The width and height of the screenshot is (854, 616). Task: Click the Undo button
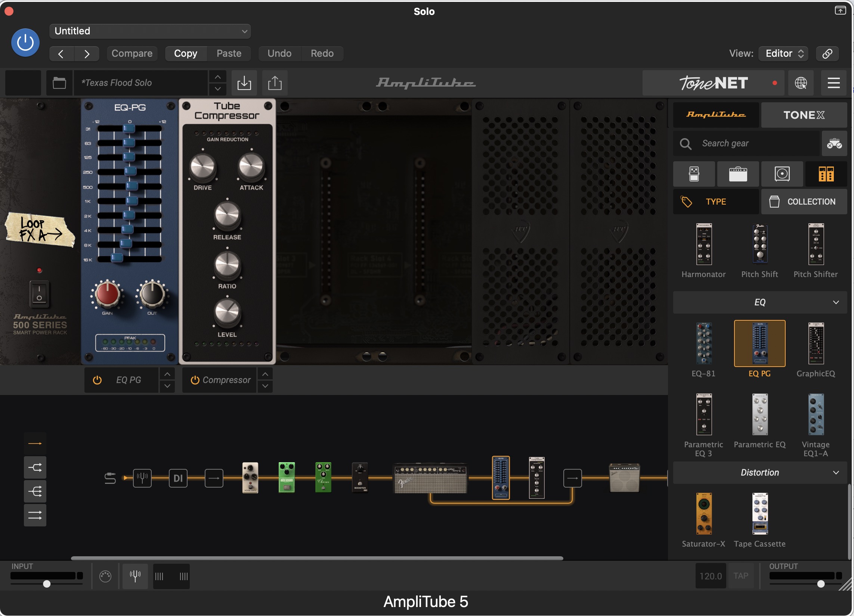(279, 54)
